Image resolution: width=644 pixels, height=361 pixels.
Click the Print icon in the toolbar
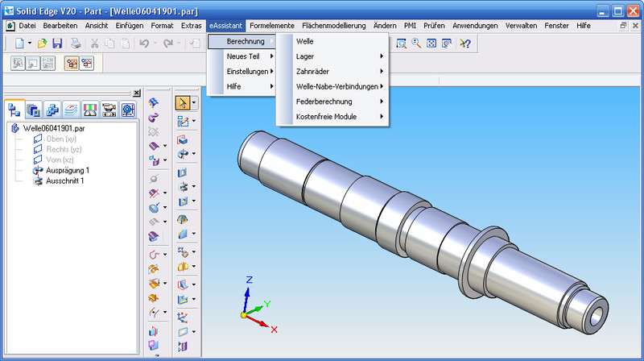pyautogui.click(x=75, y=44)
